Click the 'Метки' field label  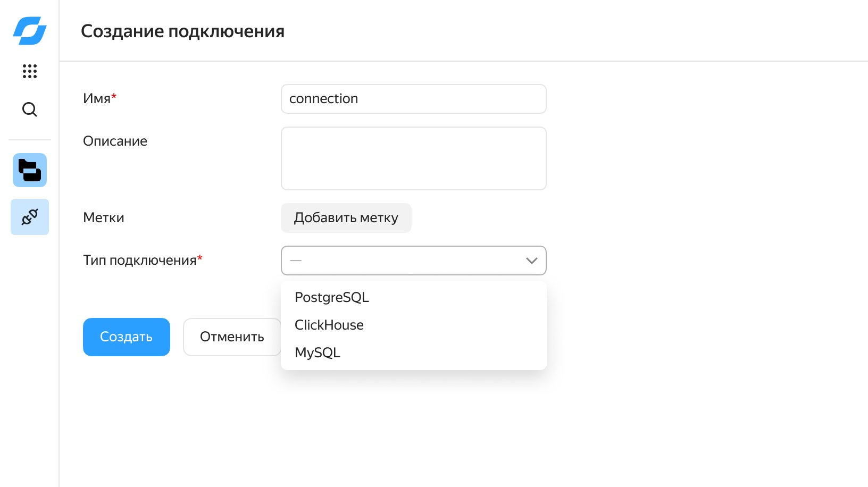point(104,218)
